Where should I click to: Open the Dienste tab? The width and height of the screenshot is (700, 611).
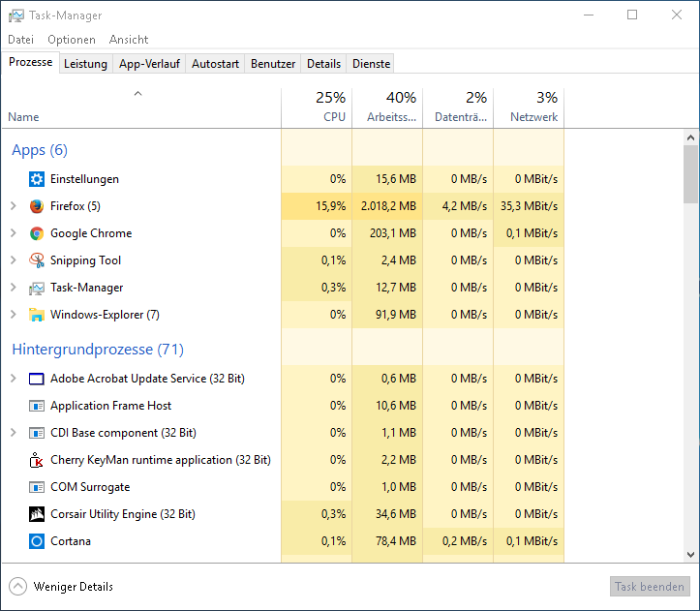click(x=372, y=64)
